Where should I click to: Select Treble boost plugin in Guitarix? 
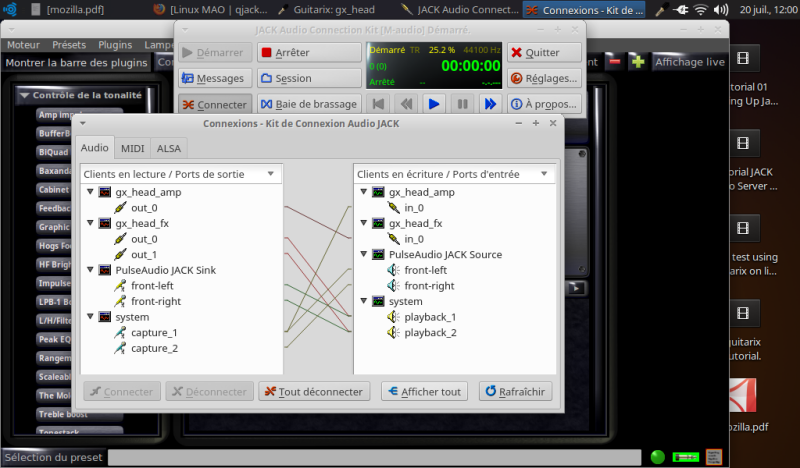(79, 414)
